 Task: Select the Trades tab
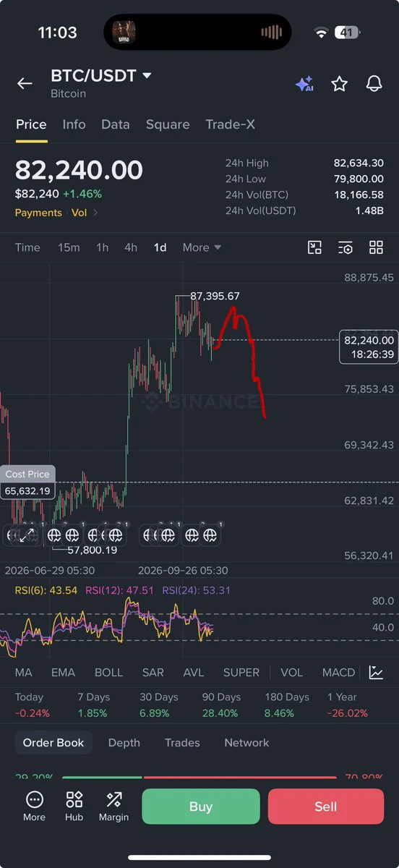pyautogui.click(x=182, y=743)
